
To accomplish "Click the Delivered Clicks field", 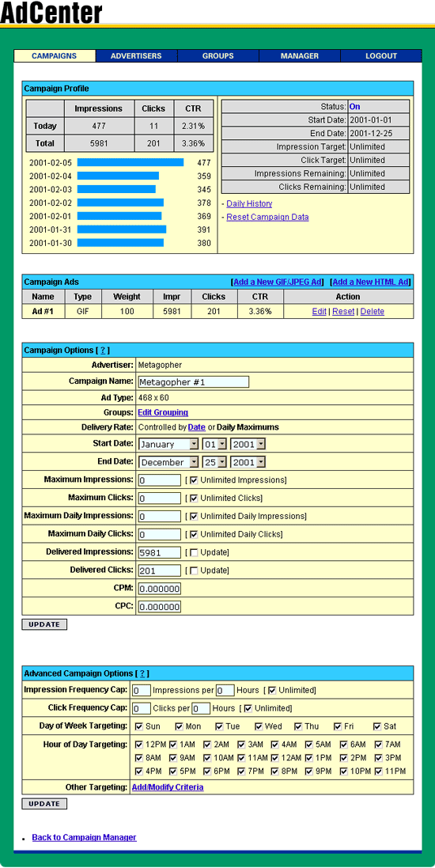I will point(160,570).
